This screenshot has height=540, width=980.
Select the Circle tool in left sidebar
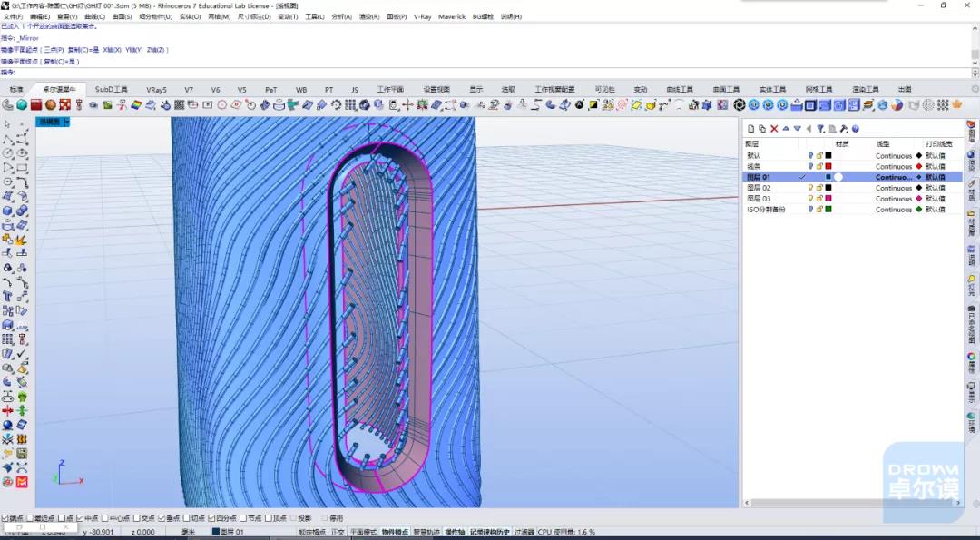pos(7,153)
